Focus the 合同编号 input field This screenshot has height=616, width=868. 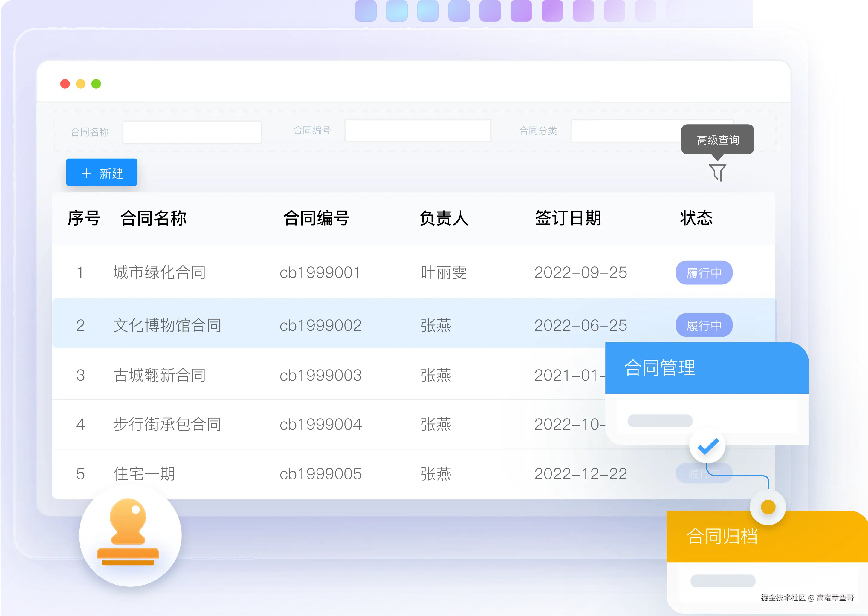pyautogui.click(x=418, y=131)
